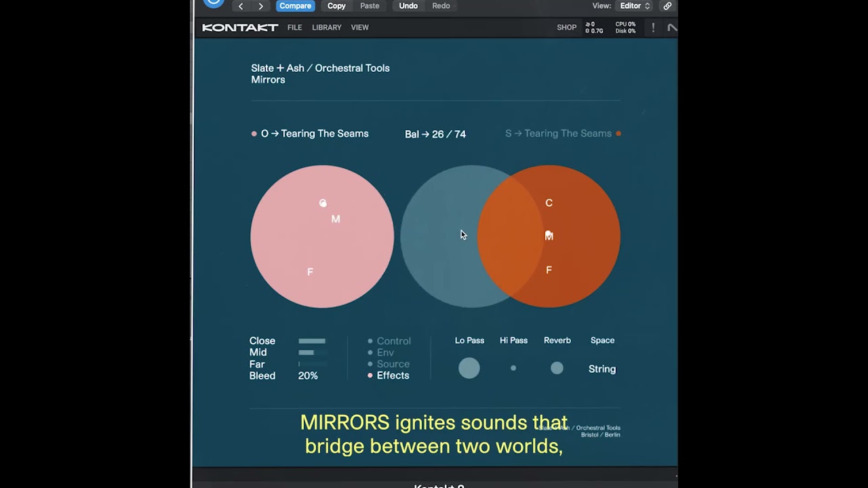
Task: Open the Kontakt FILE menu
Action: [x=294, y=28]
